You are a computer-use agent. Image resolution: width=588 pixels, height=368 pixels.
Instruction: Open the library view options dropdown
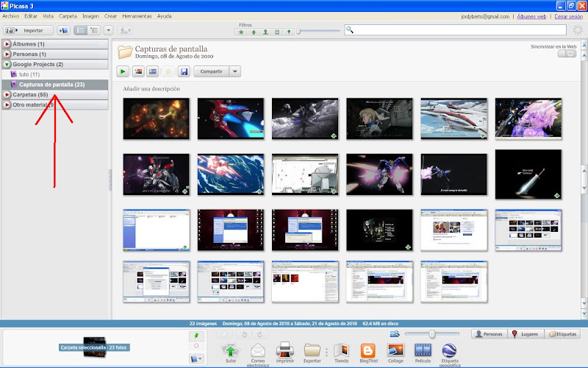tap(108, 30)
